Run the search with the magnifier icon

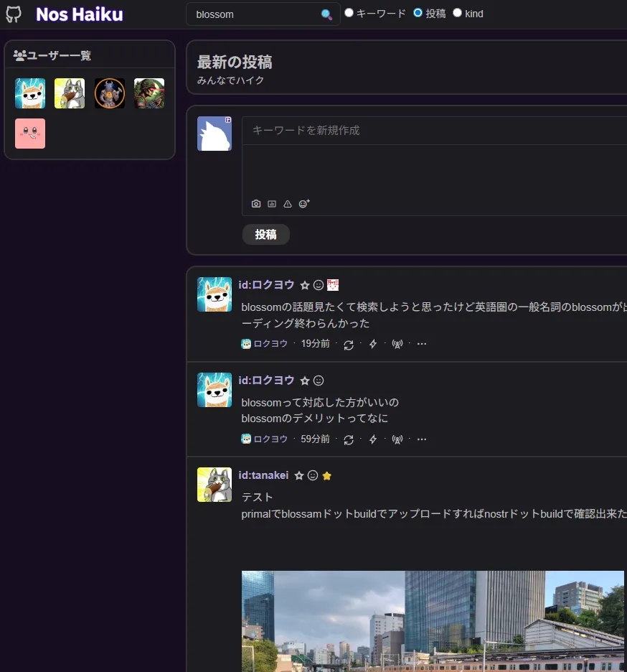coord(327,14)
